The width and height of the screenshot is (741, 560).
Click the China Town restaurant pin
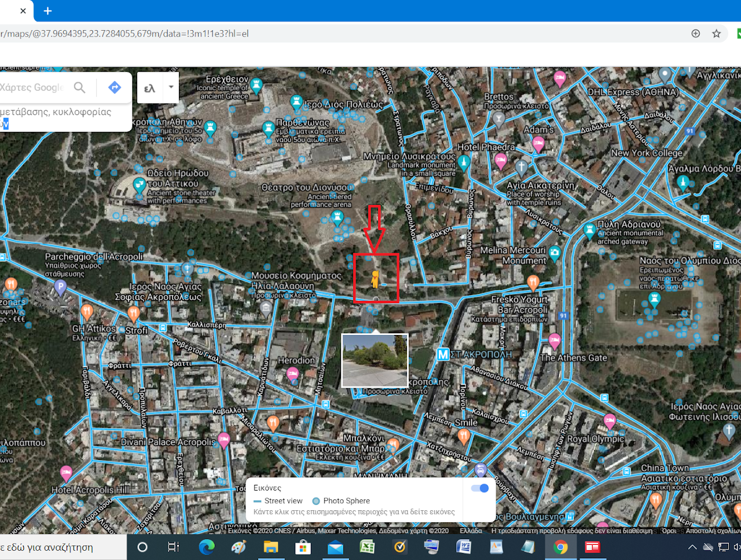pyautogui.click(x=656, y=499)
